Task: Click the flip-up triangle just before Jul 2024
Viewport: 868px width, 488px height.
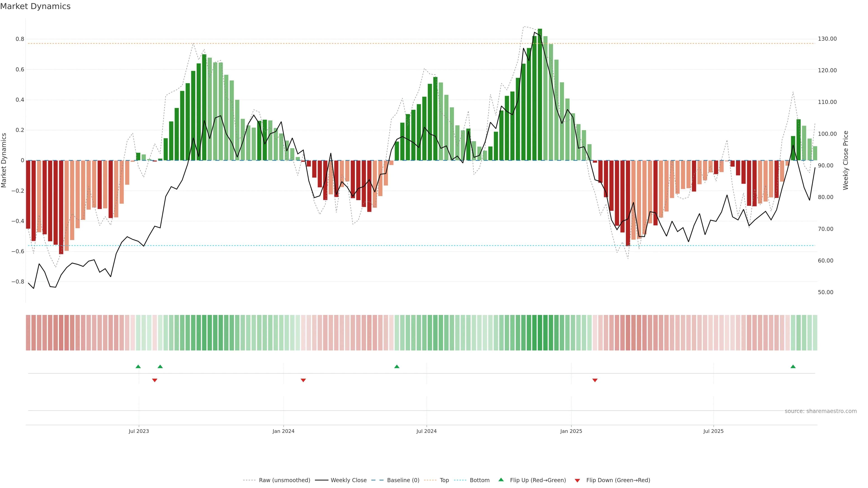Action: (397, 366)
